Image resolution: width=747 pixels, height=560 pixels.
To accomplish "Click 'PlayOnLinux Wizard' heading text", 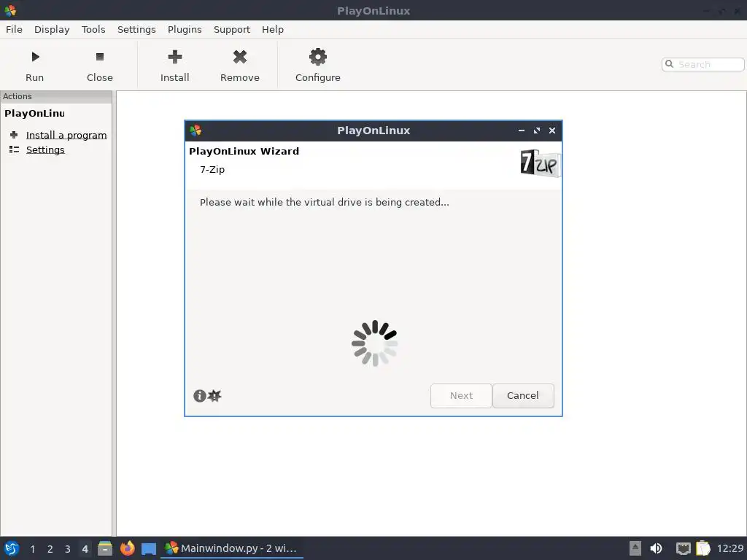I will click(244, 152).
